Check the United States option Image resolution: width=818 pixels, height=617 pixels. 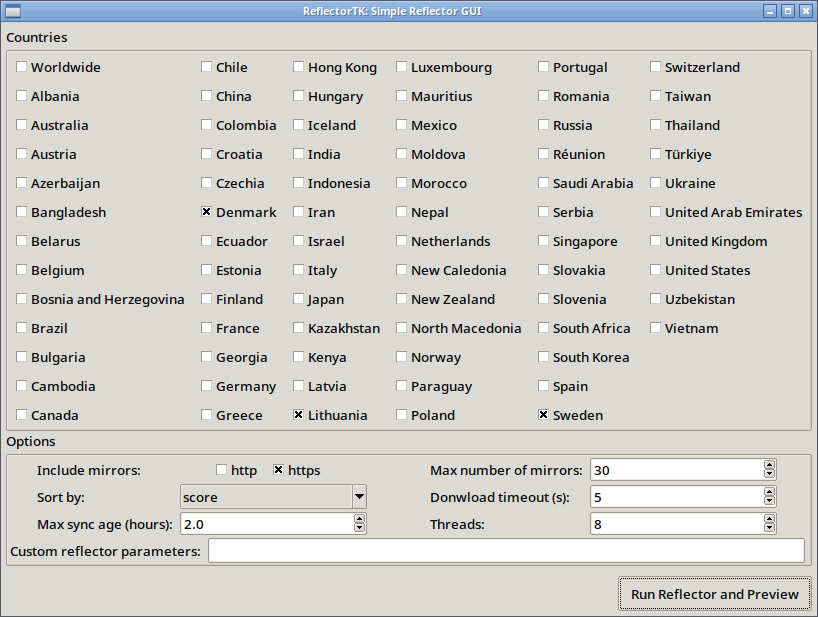(x=656, y=271)
